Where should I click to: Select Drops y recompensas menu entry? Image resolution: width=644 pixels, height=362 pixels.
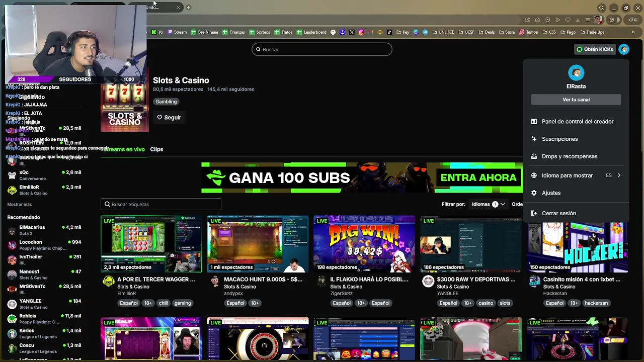576,156
